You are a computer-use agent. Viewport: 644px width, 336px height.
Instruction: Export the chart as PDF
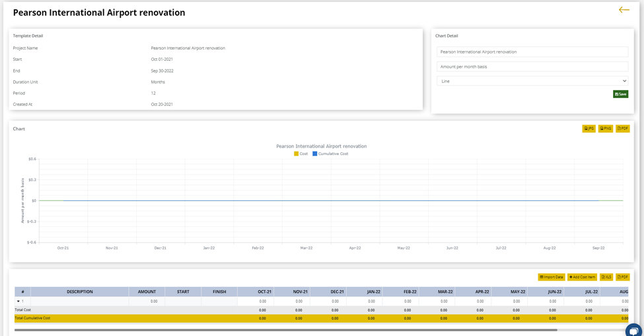(623, 129)
